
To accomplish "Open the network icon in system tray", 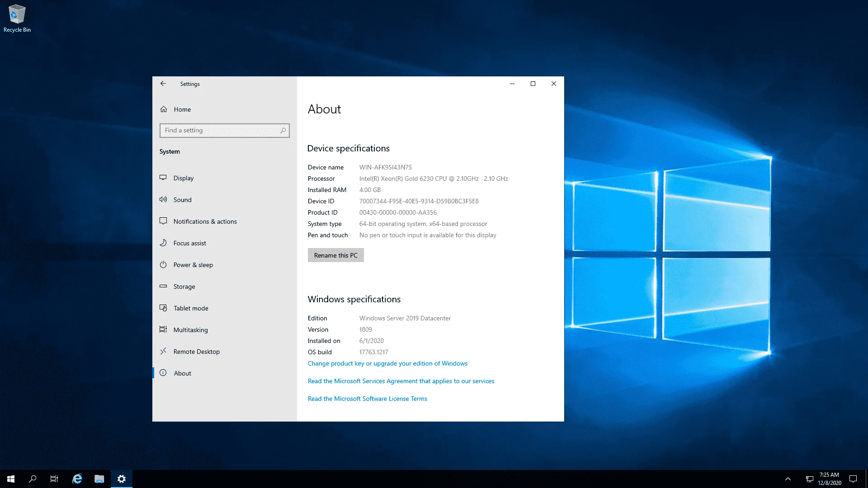I will [x=810, y=479].
